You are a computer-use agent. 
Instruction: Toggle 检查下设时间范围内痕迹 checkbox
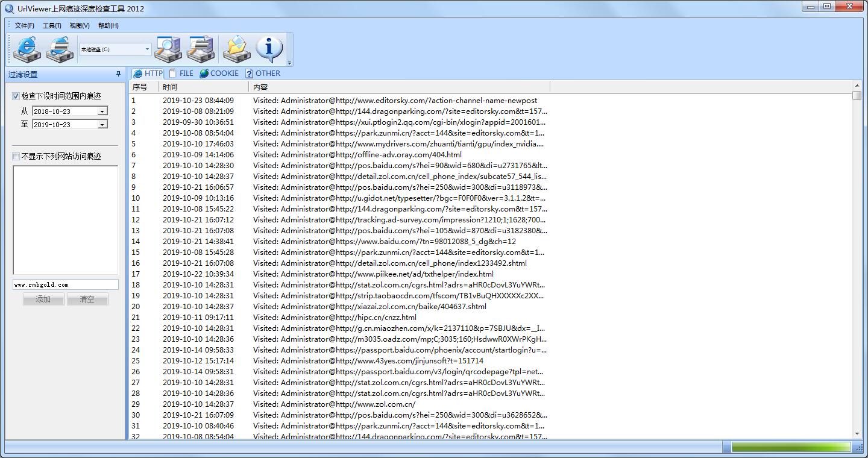pyautogui.click(x=16, y=96)
